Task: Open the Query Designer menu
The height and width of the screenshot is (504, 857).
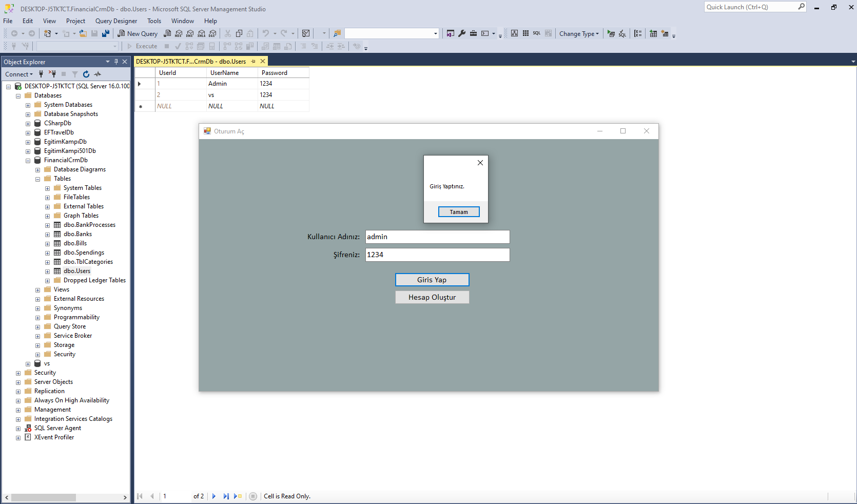Action: coord(116,21)
